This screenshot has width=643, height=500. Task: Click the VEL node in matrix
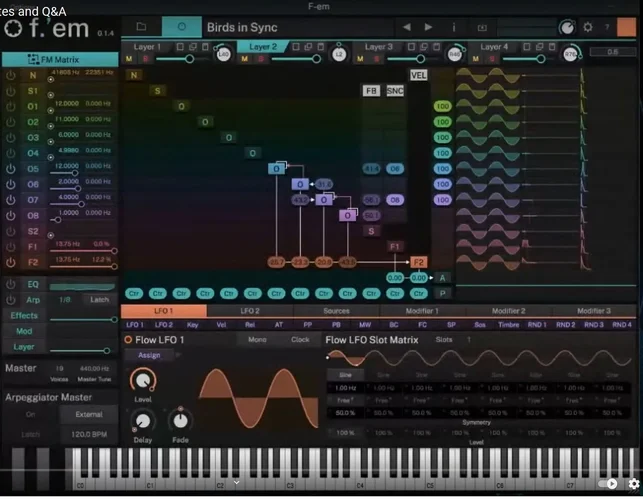coord(418,75)
